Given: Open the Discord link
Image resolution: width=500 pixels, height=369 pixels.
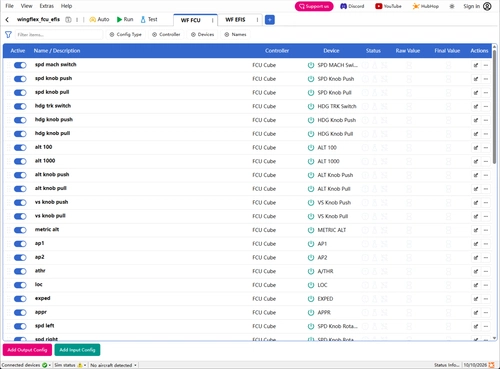Looking at the screenshot, I should 352,6.
